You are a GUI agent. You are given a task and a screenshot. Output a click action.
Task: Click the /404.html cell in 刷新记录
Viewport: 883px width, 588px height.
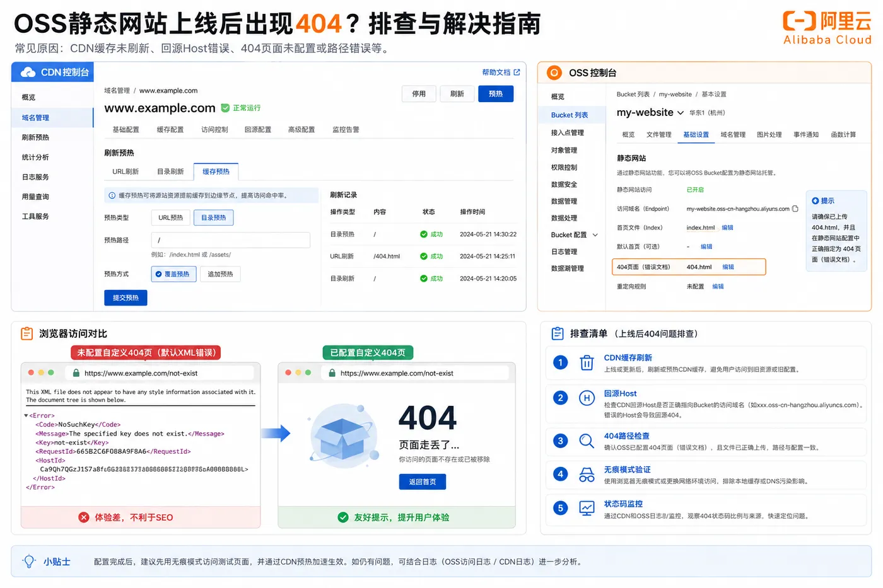(387, 257)
